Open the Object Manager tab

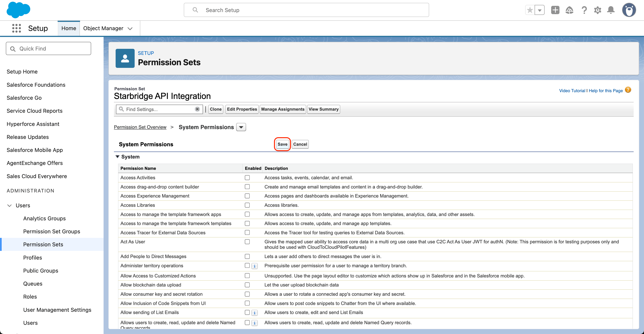coord(103,28)
